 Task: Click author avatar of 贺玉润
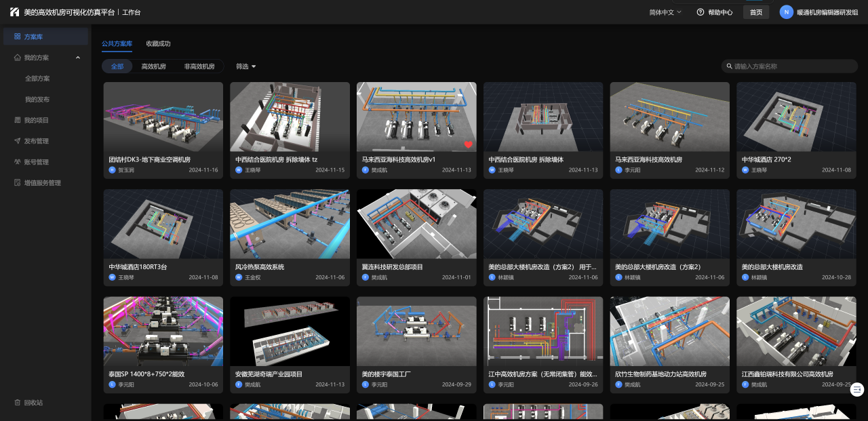112,170
